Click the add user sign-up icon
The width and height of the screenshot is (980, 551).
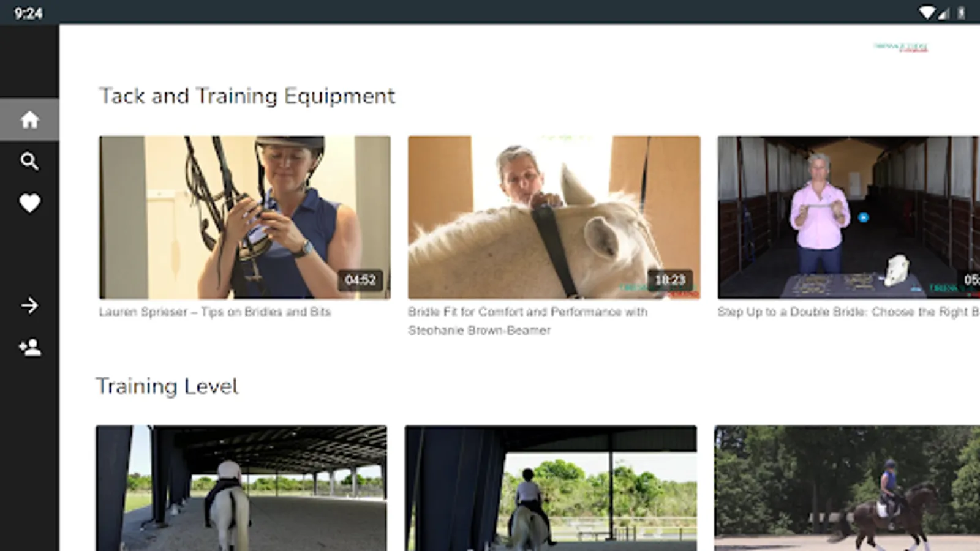(29, 347)
